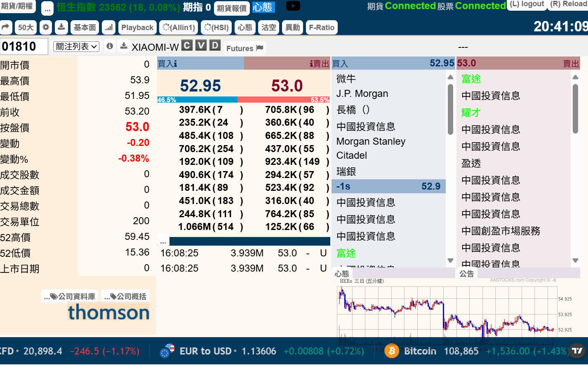Click the (L) logout button
The image size is (588, 366).
tap(527, 4)
